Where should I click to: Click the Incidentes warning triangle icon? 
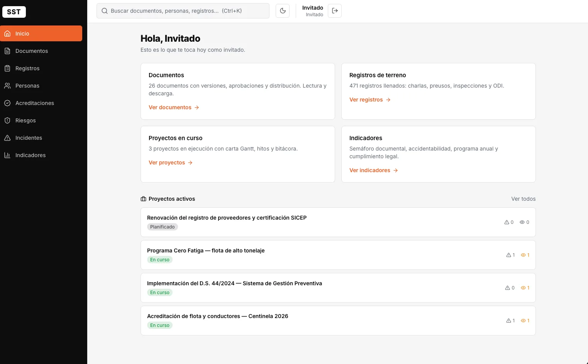[7, 138]
